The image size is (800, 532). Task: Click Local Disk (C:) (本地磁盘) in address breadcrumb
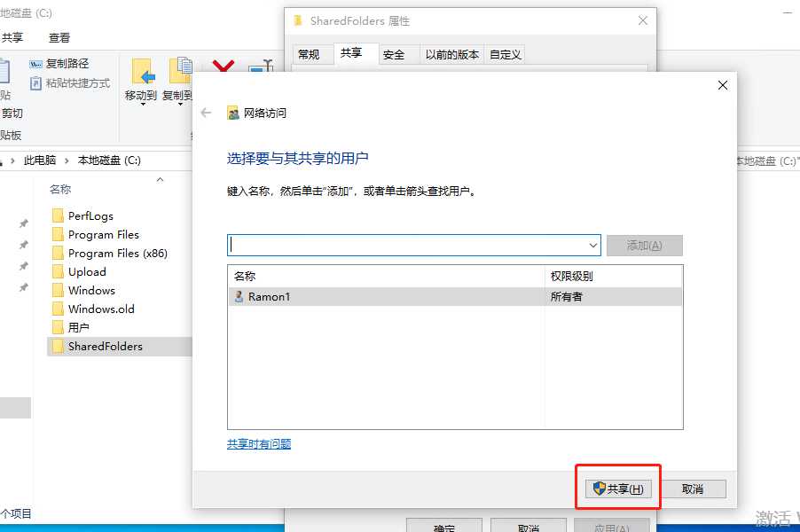click(109, 160)
